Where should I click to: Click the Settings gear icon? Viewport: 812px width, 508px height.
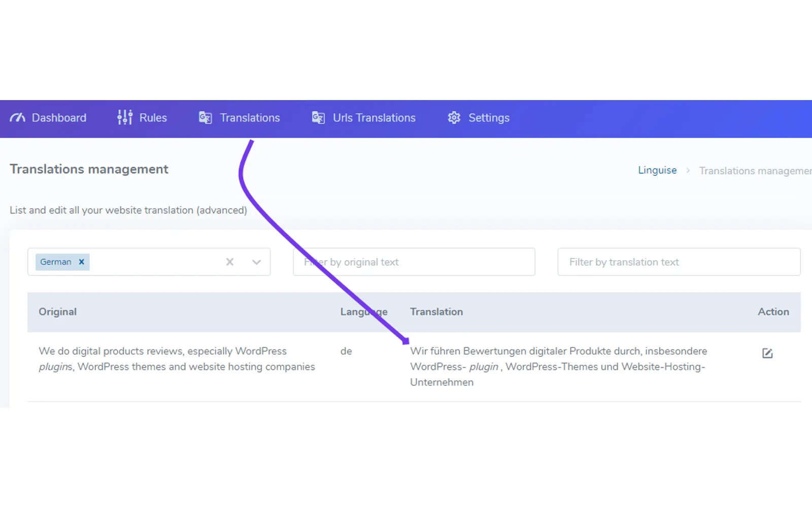[454, 118]
